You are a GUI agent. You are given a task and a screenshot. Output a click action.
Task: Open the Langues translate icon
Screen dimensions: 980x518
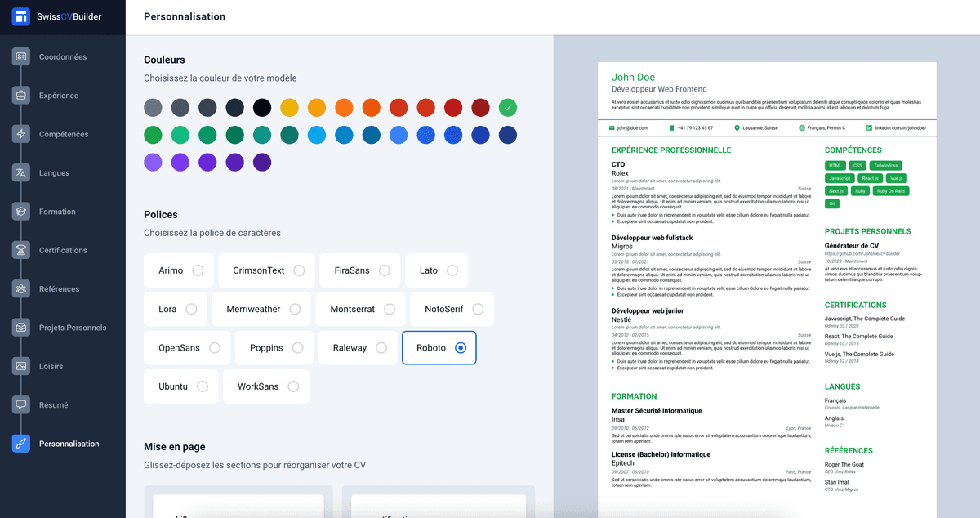point(21,173)
